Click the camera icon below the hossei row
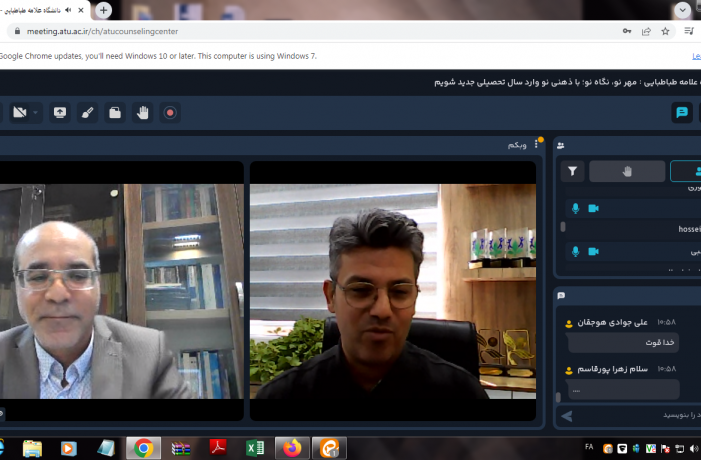Image resolution: width=701 pixels, height=460 pixels. pyautogui.click(x=593, y=252)
